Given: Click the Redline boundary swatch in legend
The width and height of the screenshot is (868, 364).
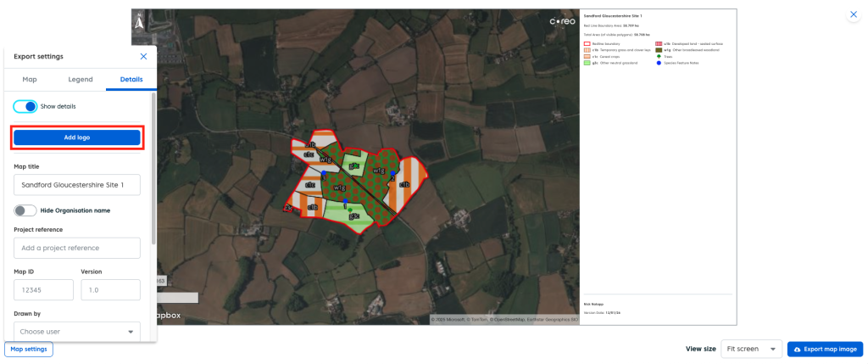Looking at the screenshot, I should [x=587, y=43].
